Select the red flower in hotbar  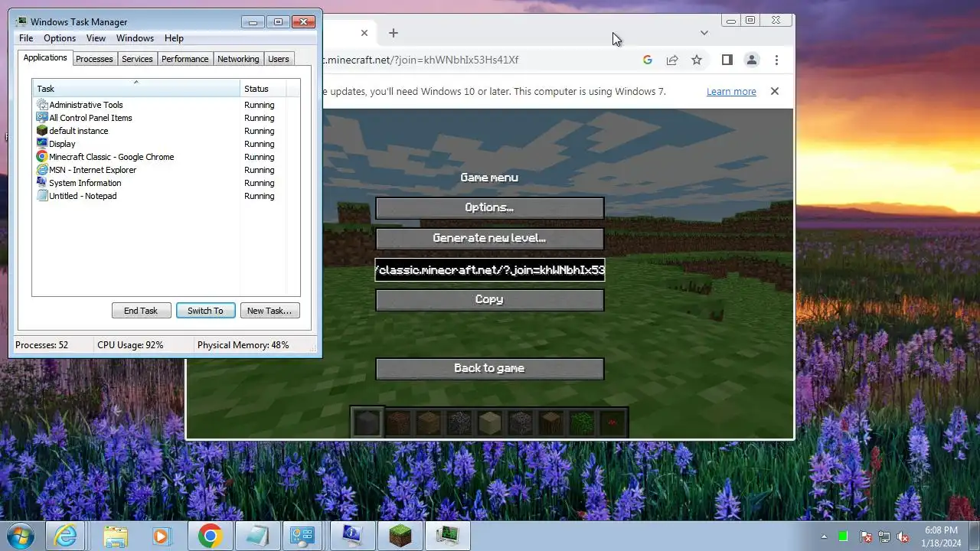click(x=612, y=422)
